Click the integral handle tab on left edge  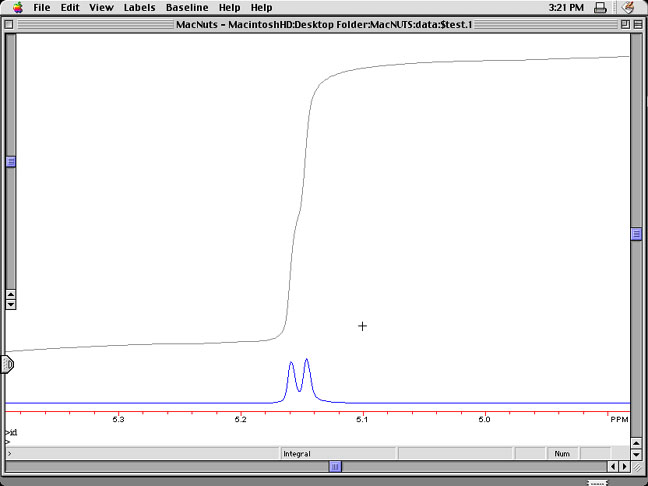tap(8, 364)
